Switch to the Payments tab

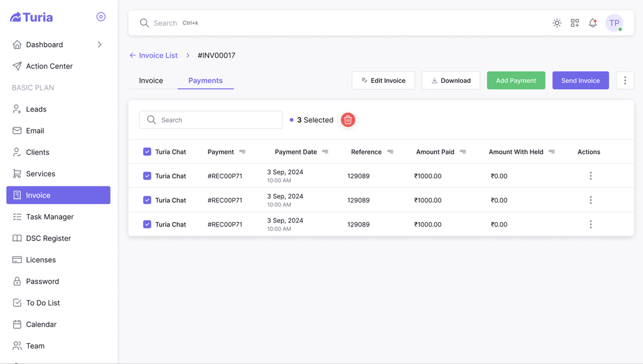[x=205, y=80]
